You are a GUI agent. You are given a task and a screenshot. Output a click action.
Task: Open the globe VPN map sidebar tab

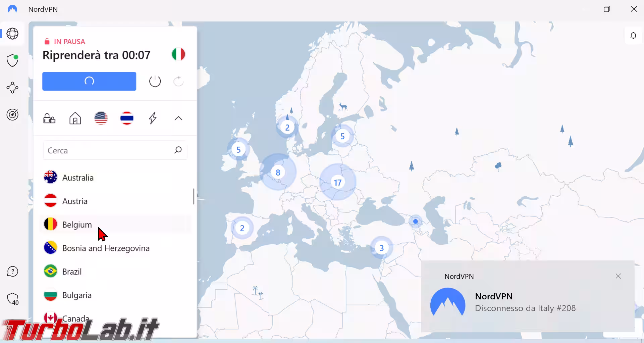point(12,34)
